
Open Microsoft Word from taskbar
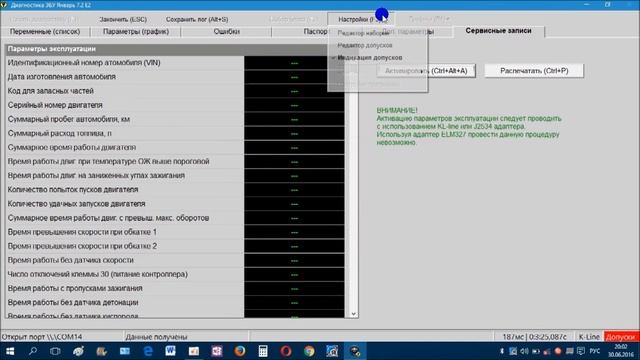[x=171, y=351]
